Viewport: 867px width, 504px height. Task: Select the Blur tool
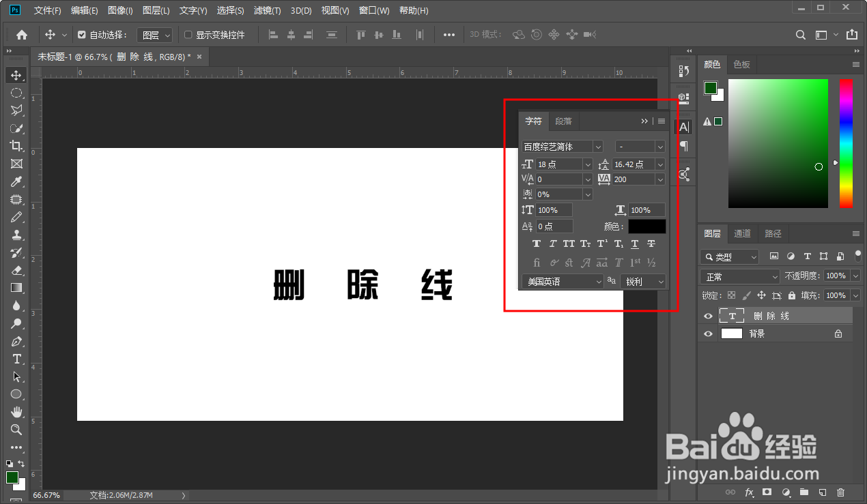coord(16,306)
